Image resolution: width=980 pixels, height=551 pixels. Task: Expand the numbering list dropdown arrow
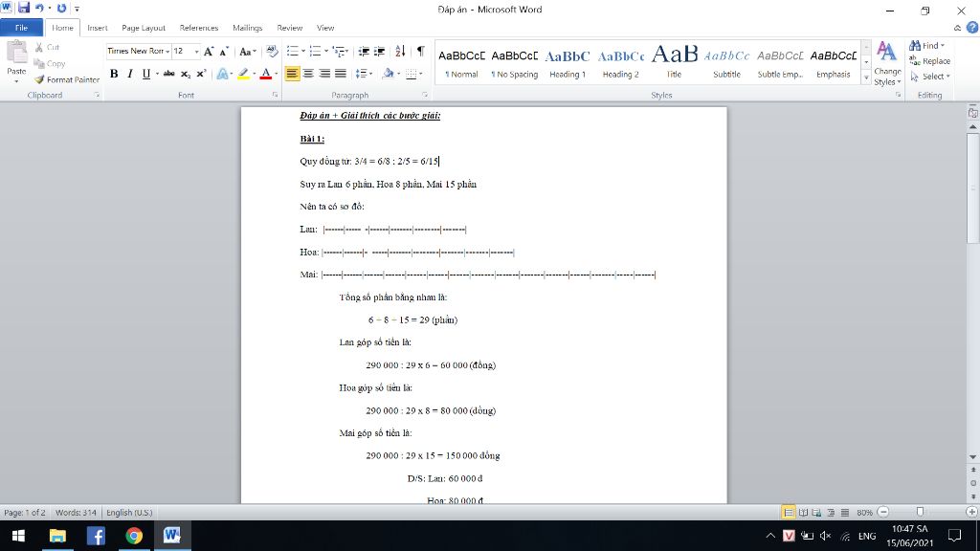pos(325,52)
